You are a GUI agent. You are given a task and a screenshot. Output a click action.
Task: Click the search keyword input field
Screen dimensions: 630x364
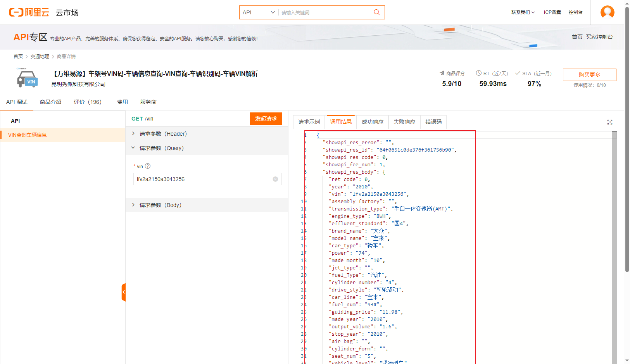325,12
